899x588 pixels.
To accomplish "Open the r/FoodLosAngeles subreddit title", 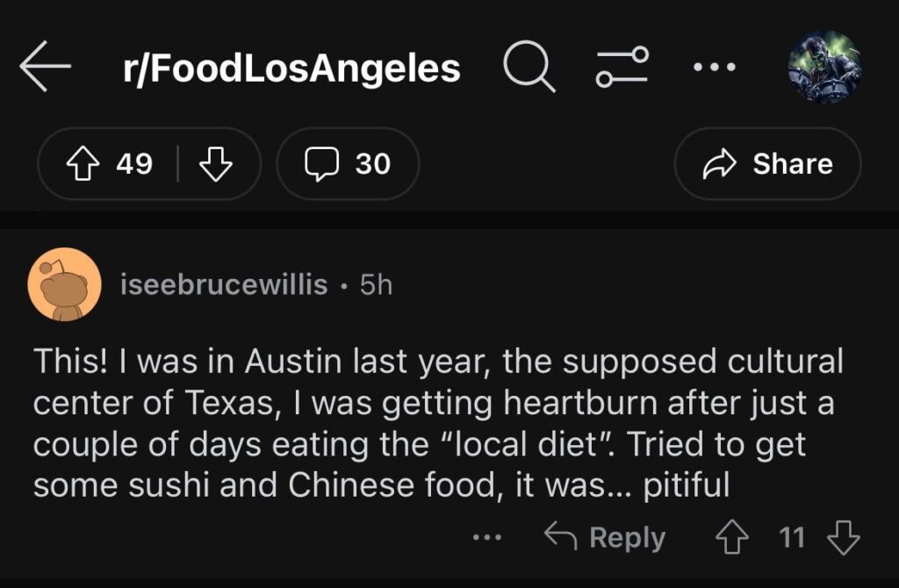I will [x=292, y=69].
